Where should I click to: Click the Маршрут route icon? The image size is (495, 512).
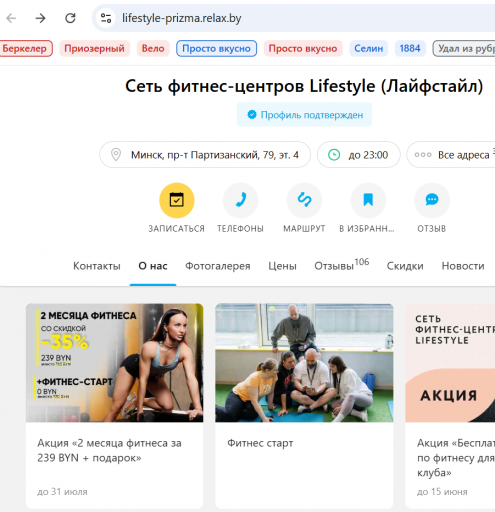[x=304, y=200]
